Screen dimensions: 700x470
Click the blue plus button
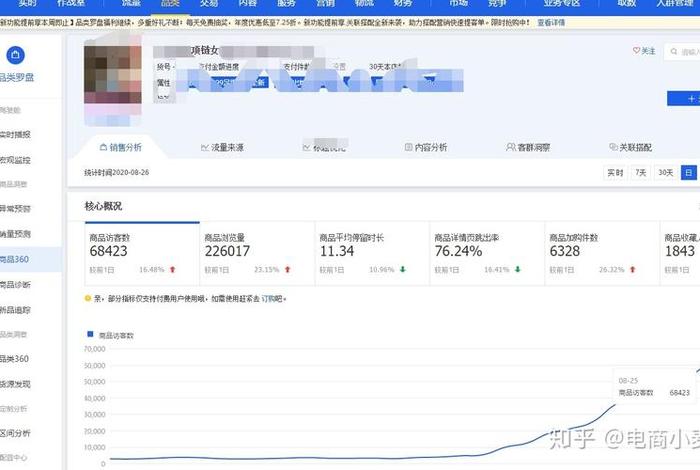tap(683, 98)
